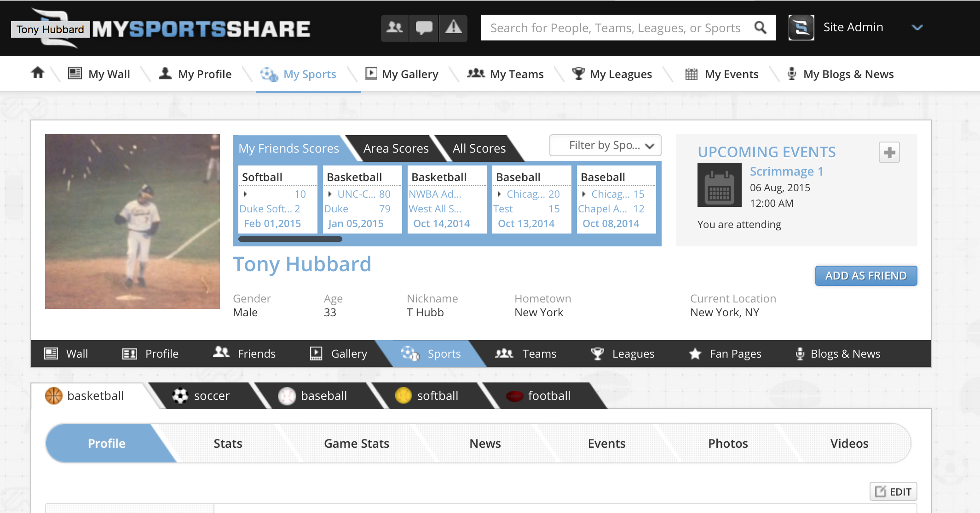
Task: Open the Scrimmage 1 event link
Action: click(x=786, y=171)
